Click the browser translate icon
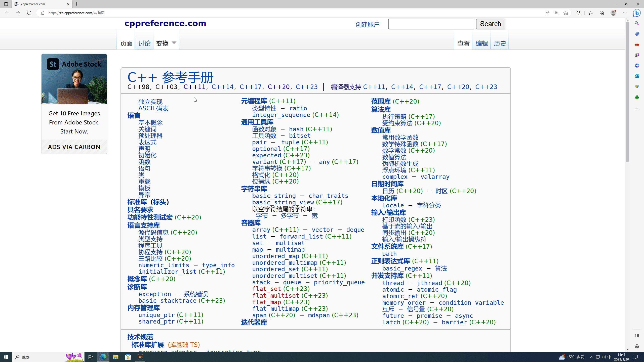Image resolution: width=644 pixels, height=362 pixels. pyautogui.click(x=547, y=13)
